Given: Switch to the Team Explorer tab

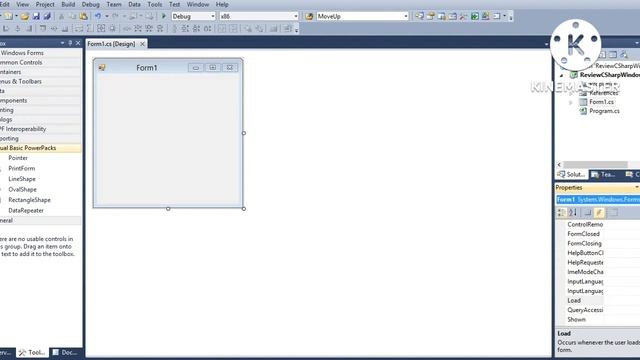Looking at the screenshot, I should point(603,174).
